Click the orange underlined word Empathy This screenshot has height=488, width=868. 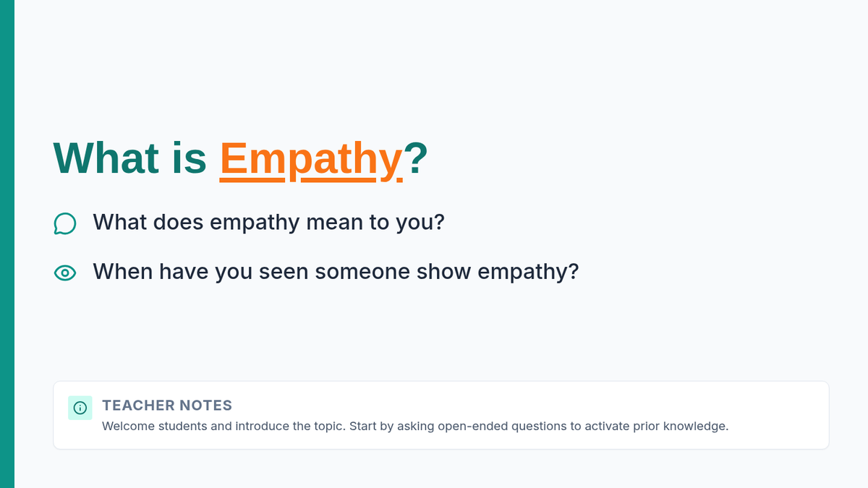click(311, 158)
